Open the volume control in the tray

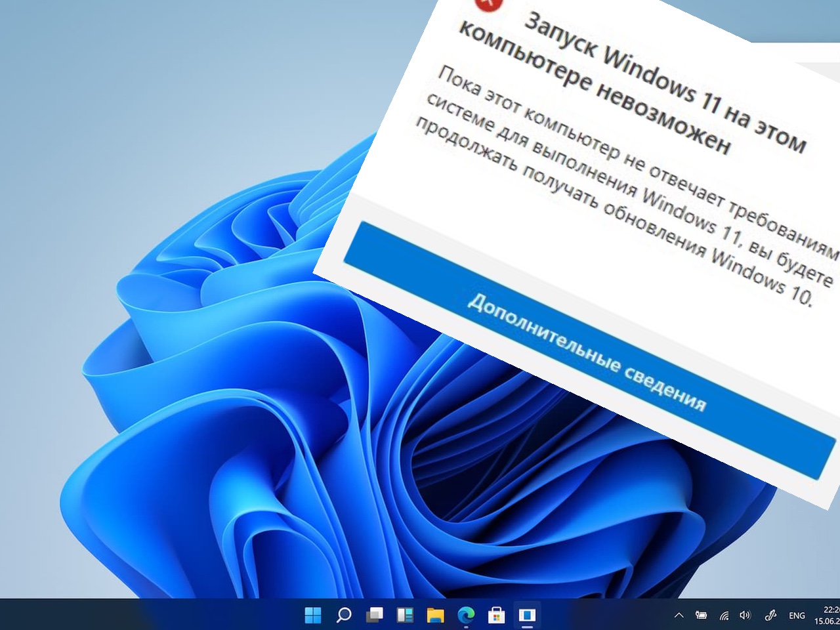(745, 616)
